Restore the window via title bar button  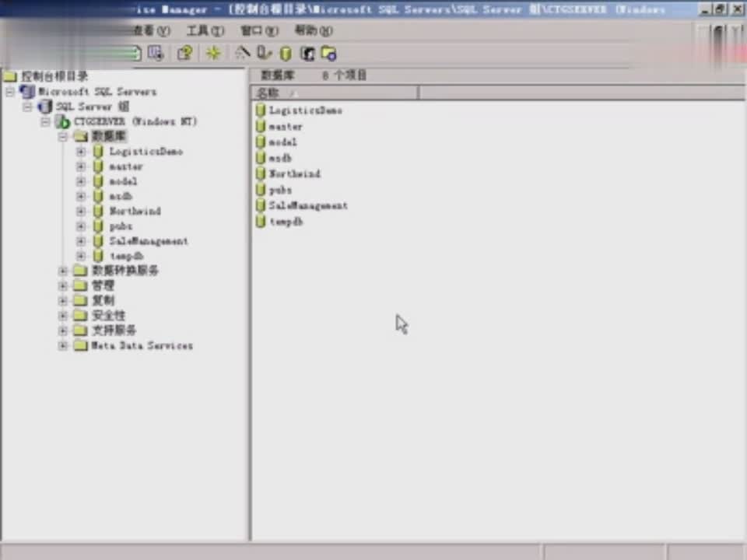point(720,9)
